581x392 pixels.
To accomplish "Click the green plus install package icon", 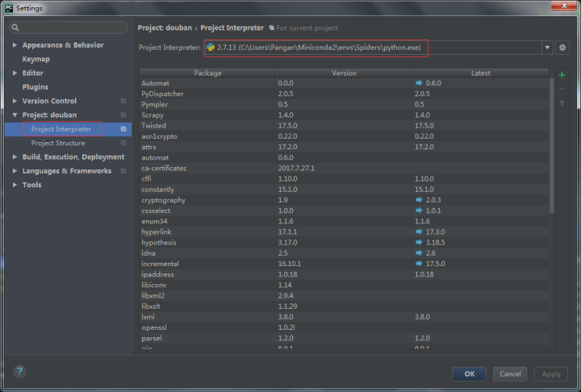I will click(x=562, y=75).
